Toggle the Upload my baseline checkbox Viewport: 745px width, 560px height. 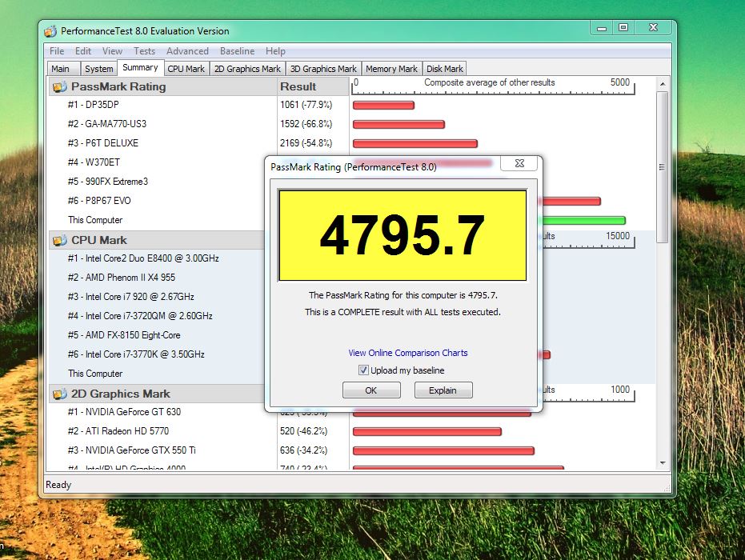coord(363,370)
